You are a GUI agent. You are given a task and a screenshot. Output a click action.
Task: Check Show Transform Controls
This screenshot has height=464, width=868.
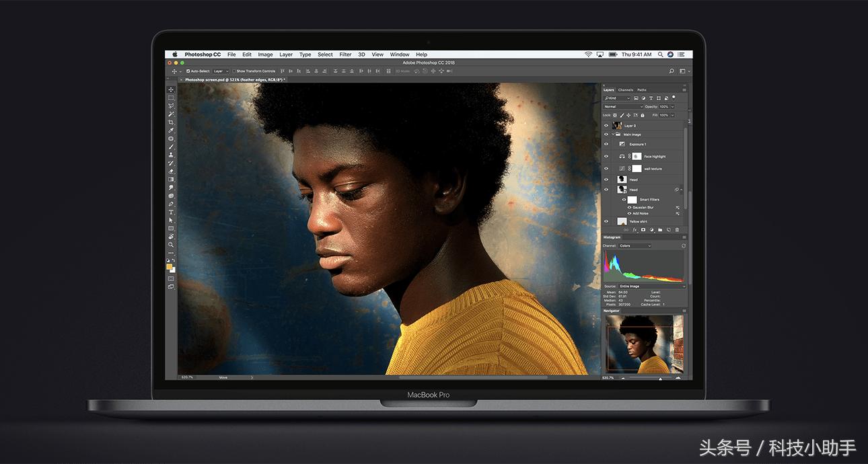coord(233,71)
